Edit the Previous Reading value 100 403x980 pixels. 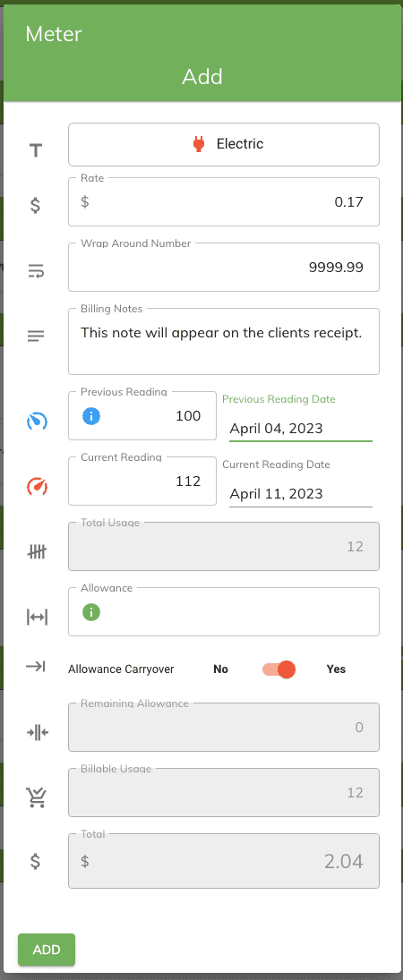[142, 415]
